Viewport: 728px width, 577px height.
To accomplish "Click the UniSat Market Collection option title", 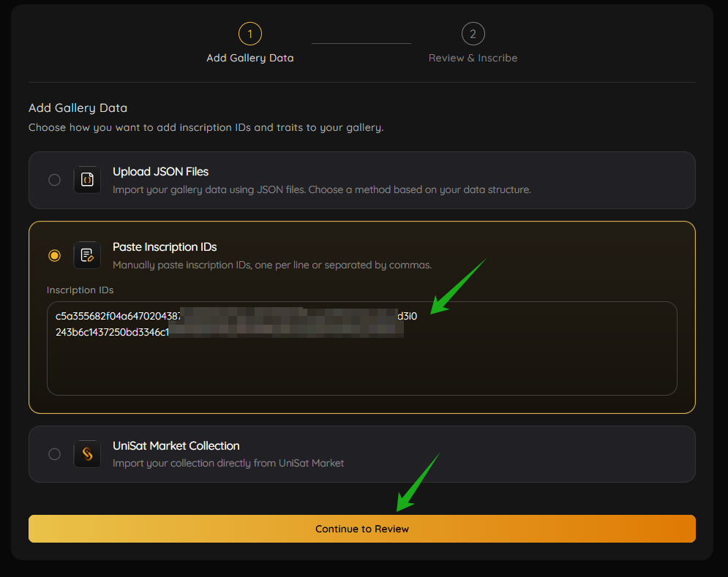I will (176, 446).
